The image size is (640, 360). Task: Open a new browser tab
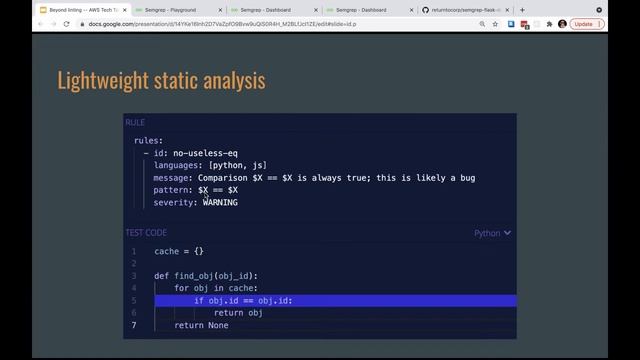point(522,10)
